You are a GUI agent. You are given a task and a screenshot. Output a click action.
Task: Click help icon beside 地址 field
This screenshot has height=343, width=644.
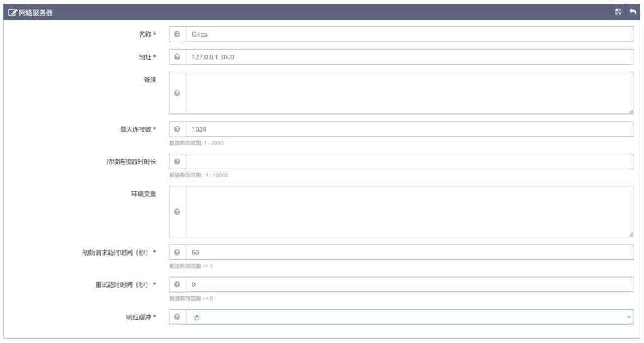click(x=177, y=57)
